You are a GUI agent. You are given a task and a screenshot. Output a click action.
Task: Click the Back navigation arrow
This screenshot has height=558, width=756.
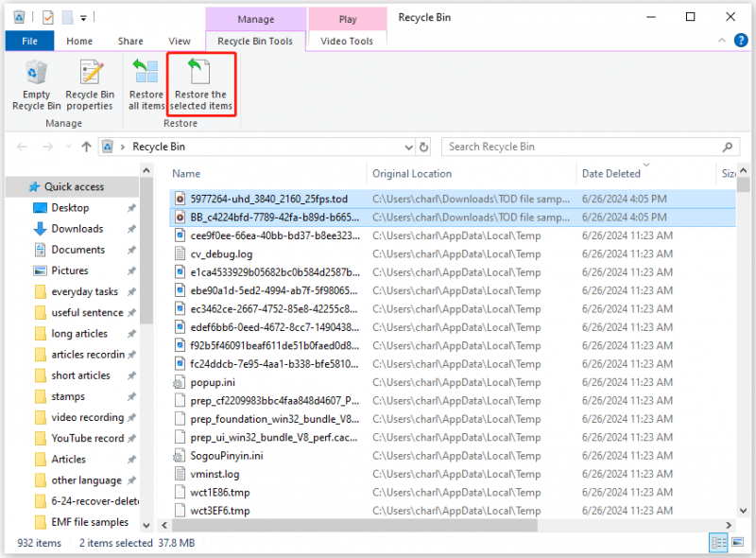click(22, 147)
